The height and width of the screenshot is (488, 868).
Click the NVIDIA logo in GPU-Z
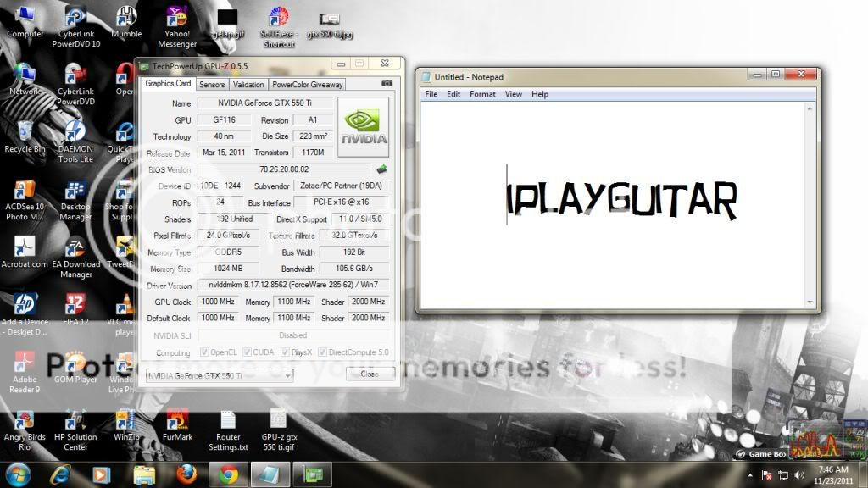click(x=363, y=127)
